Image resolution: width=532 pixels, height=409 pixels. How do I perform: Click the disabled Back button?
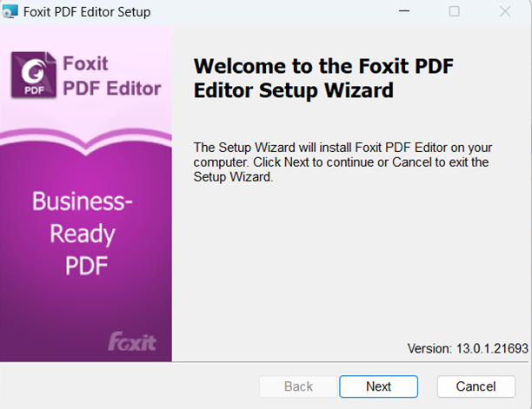point(298,386)
